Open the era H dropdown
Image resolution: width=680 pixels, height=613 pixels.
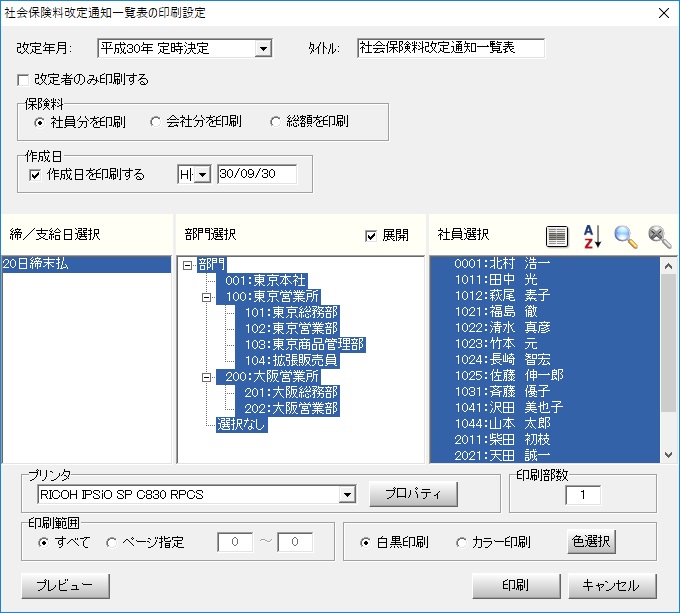tap(202, 175)
